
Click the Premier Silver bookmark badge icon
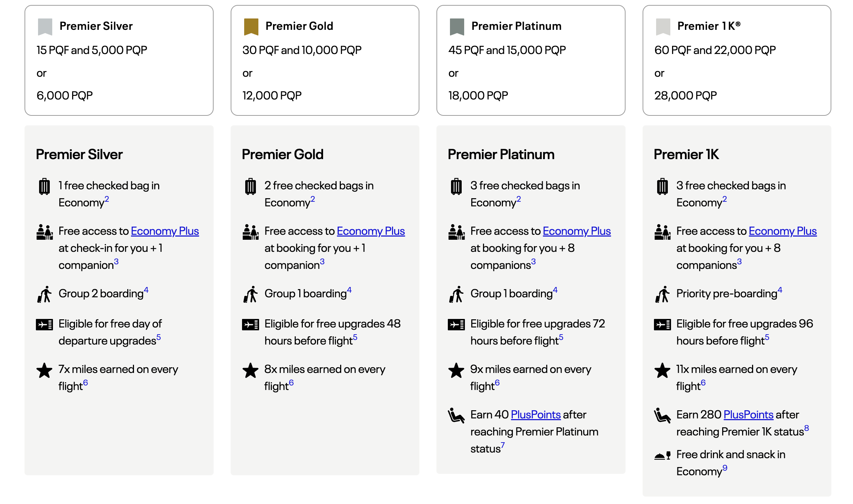[x=45, y=27]
